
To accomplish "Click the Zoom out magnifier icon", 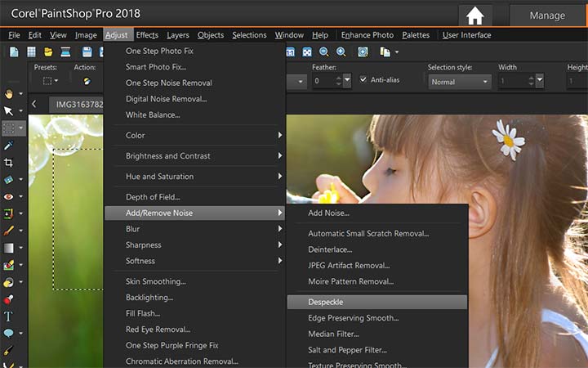I will 324,52.
